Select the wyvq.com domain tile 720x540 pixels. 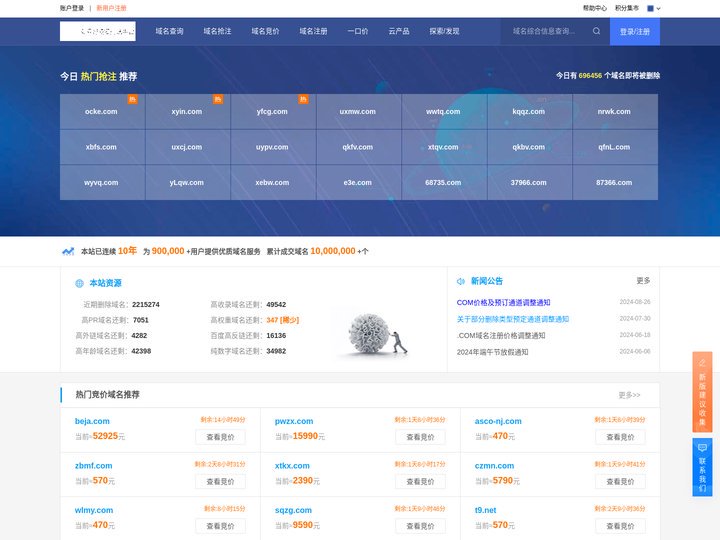pyautogui.click(x=102, y=182)
